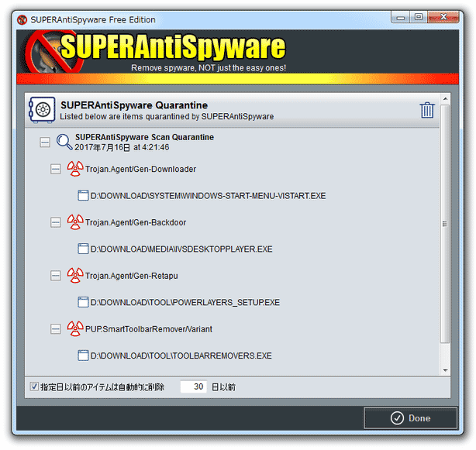This screenshot has height=450, width=476.
Task: Close the SUPERAntiSpyware window
Action: tap(443, 17)
